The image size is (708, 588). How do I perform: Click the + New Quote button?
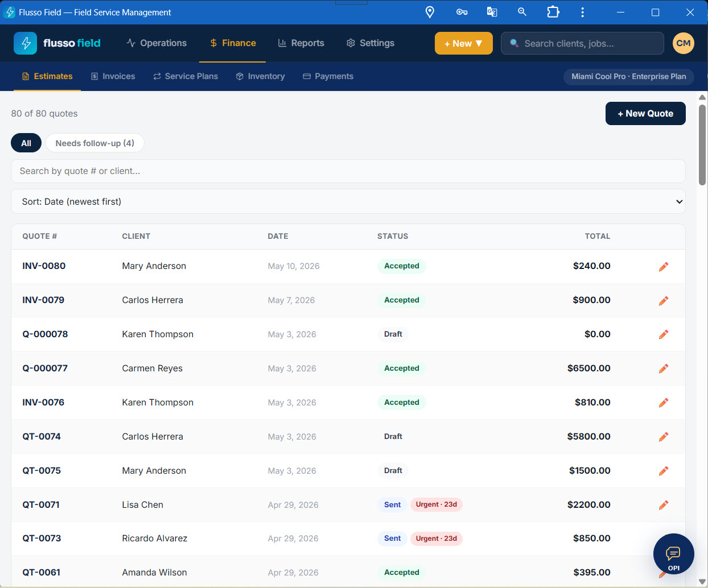(645, 114)
